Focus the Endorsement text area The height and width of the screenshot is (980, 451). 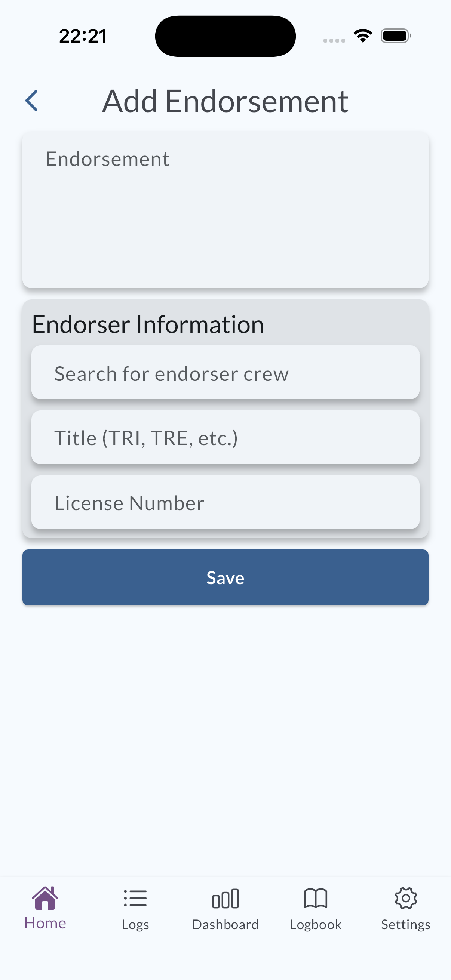click(x=225, y=210)
